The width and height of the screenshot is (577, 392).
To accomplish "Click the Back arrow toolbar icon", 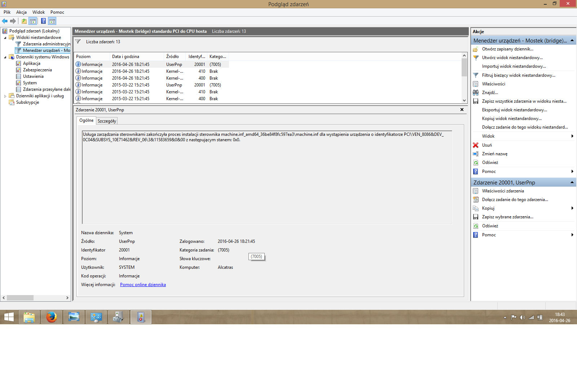I will (5, 21).
